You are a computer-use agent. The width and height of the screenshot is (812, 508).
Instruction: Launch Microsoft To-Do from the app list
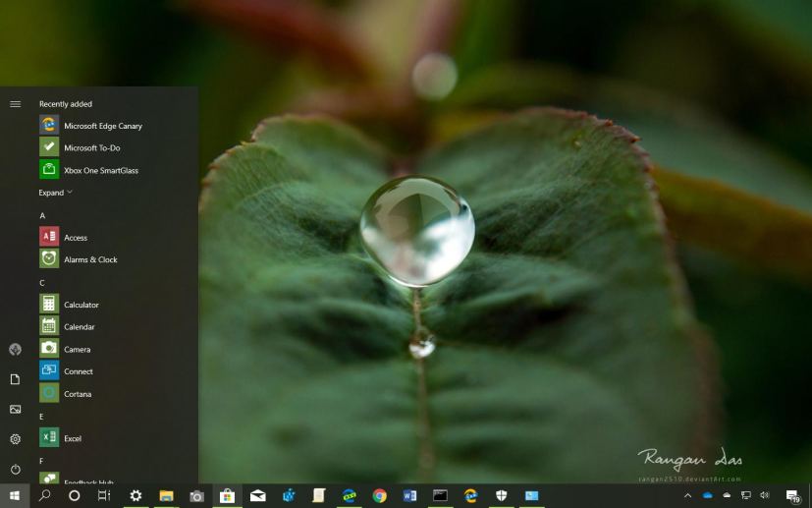[91, 147]
